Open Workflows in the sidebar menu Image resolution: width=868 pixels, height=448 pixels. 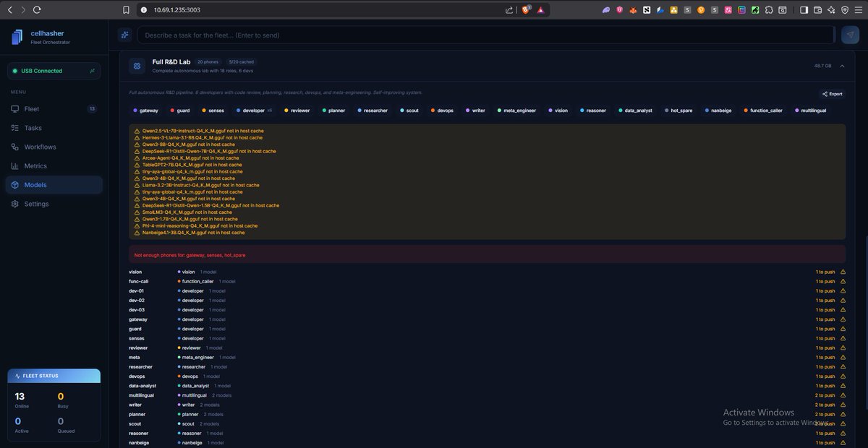click(54, 147)
